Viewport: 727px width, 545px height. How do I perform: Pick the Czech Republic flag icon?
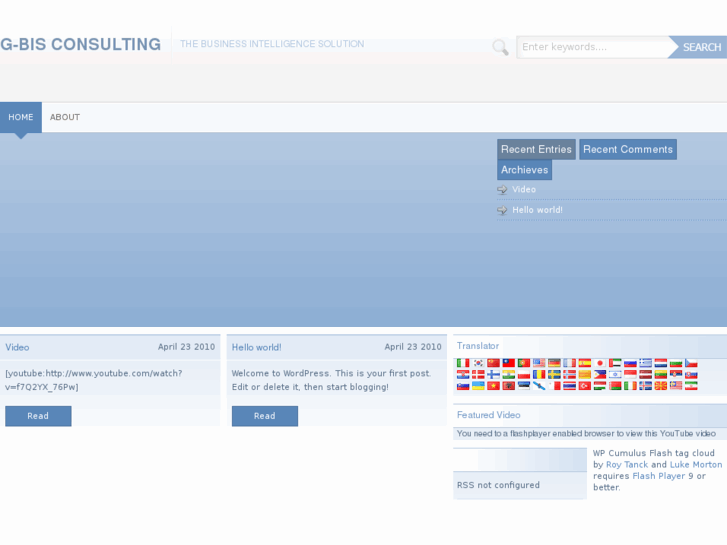(x=691, y=363)
